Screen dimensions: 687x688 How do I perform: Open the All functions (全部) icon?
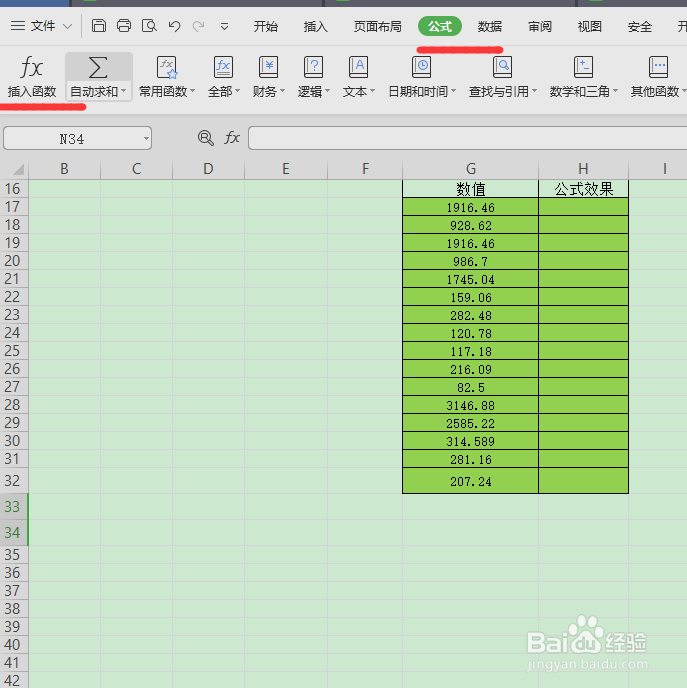tap(223, 68)
